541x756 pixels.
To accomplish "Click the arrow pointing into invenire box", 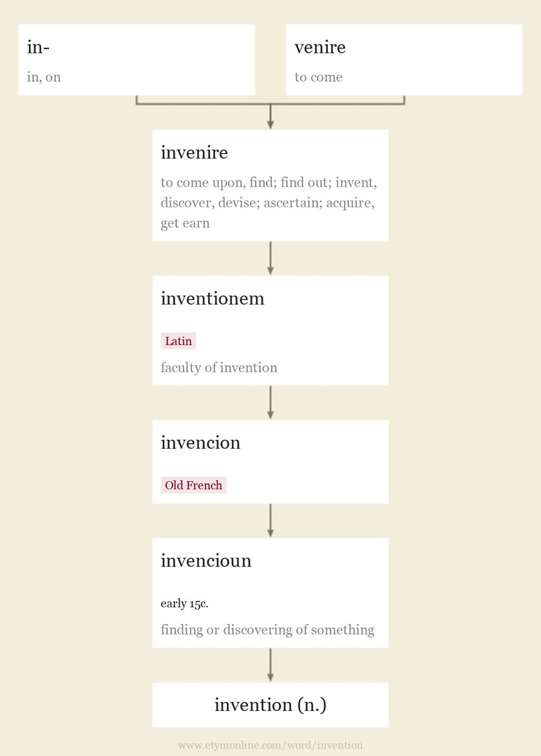I will tap(270, 117).
